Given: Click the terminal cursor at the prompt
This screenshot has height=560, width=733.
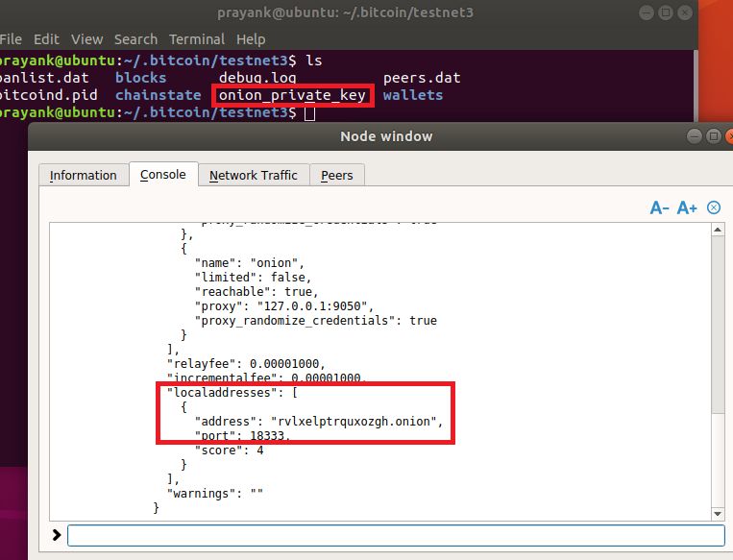Looking at the screenshot, I should point(309,112).
